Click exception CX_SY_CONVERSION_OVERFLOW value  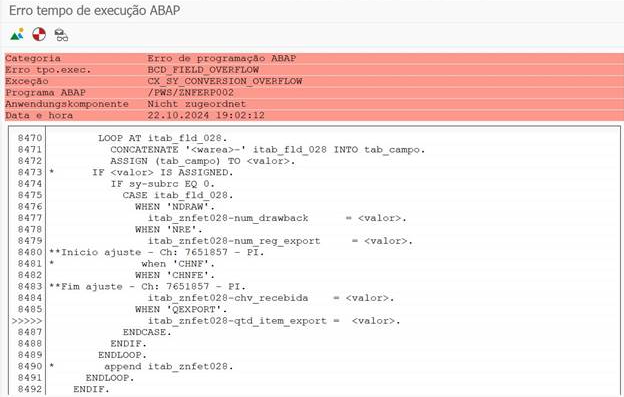(x=224, y=81)
